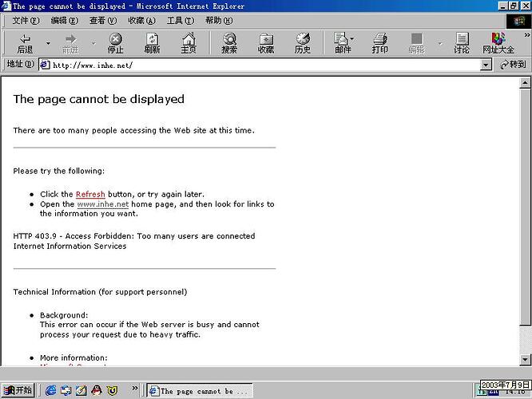The width and height of the screenshot is (532, 399).
Task: Click the Print (打印) toolbar icon
Action: (x=380, y=43)
